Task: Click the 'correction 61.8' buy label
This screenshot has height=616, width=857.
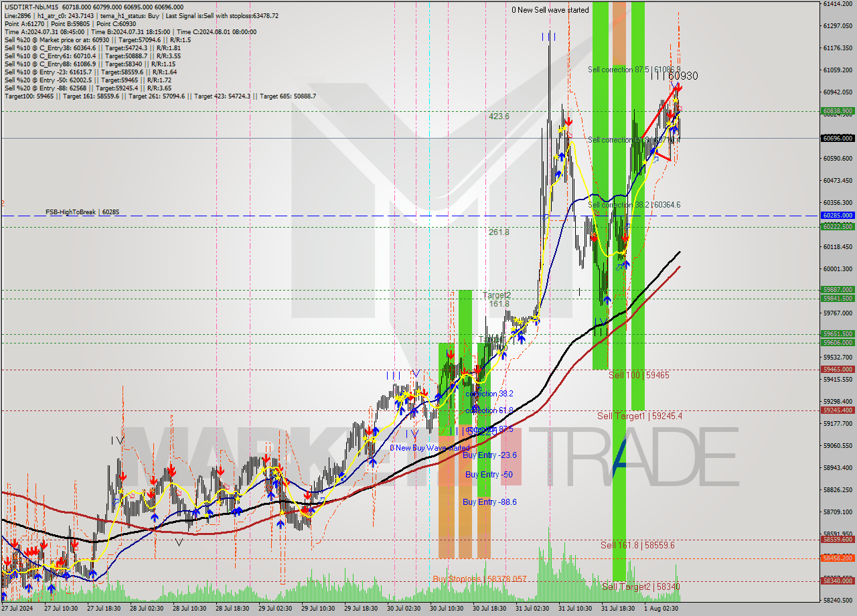Action: (x=489, y=411)
